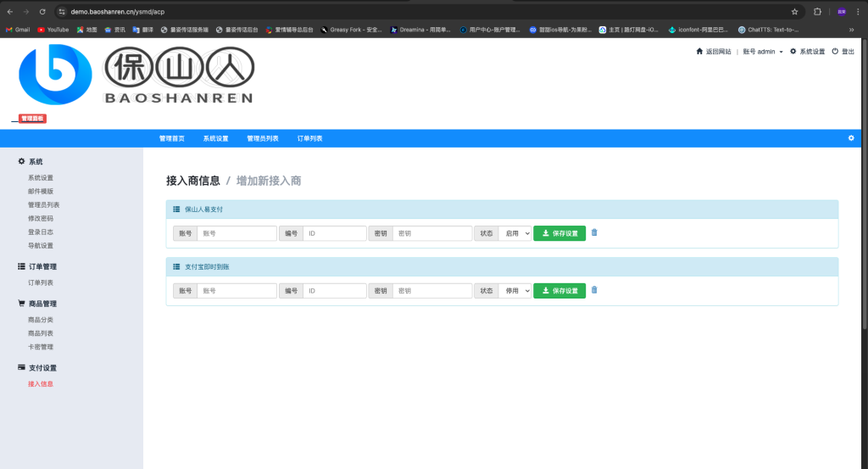This screenshot has height=469, width=868.
Task: Open sidebar 接入信息
Action: pos(41,383)
